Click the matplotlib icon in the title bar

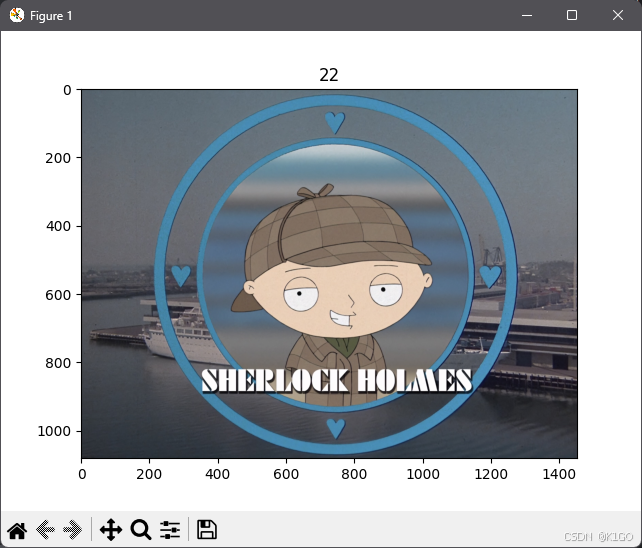[17, 16]
